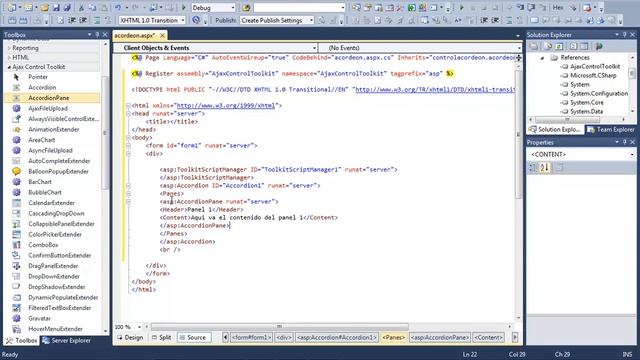Switch to Source view tab
Screen dimensions: 640x360
(x=193, y=338)
